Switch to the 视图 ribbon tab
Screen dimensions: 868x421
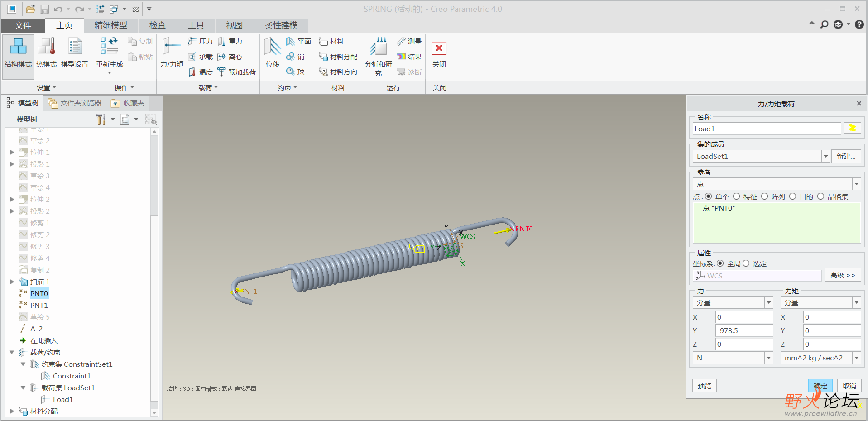pos(235,25)
